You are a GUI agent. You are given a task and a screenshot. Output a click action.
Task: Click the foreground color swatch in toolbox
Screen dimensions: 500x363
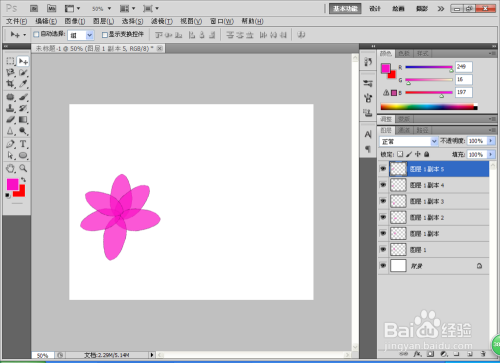[x=12, y=184]
